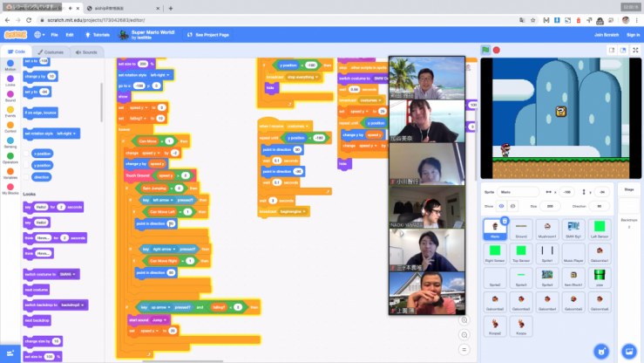Click the Scratch logo
Image resolution: width=644 pixels, height=363 pixels.
[x=16, y=35]
